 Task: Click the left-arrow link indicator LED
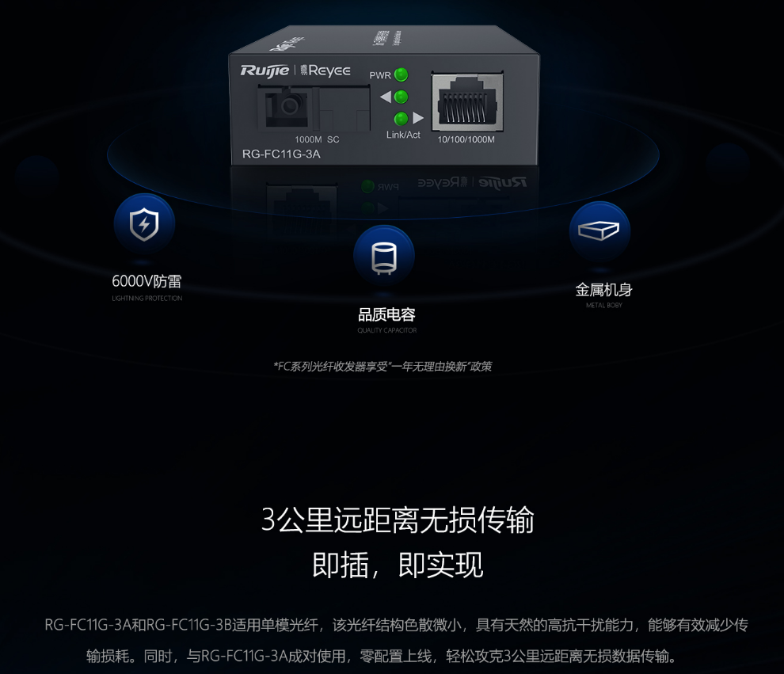coord(401,97)
